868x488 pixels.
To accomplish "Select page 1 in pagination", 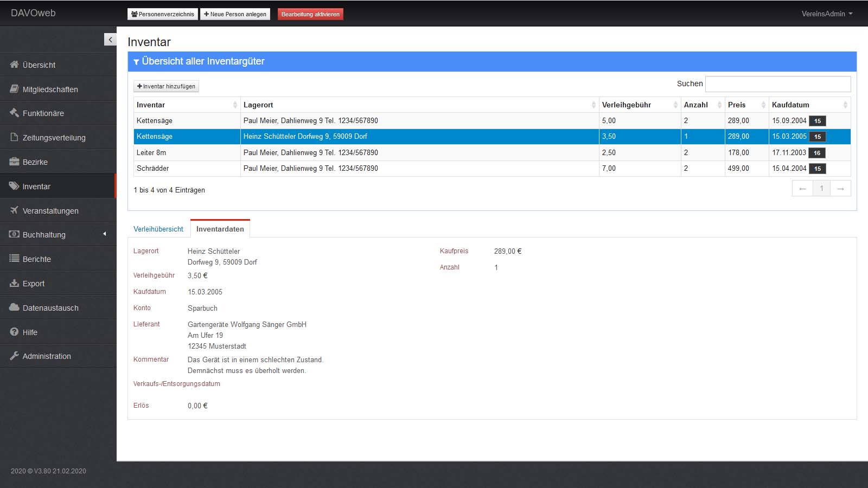I will coord(821,188).
